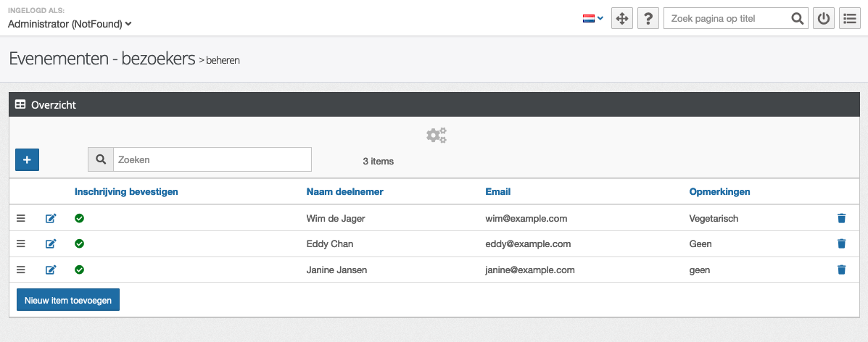Toggle confirmation checkmark for Wim de Jager
868x342 pixels.
pos(80,218)
